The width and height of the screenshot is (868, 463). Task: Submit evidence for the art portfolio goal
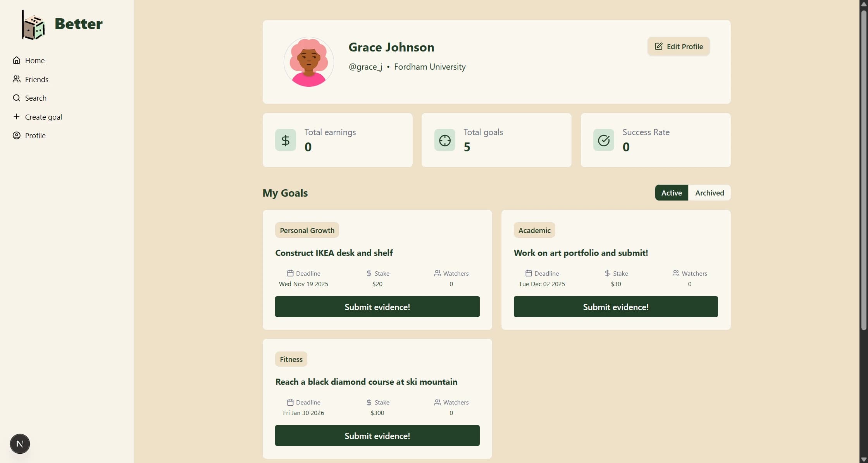(x=615, y=307)
